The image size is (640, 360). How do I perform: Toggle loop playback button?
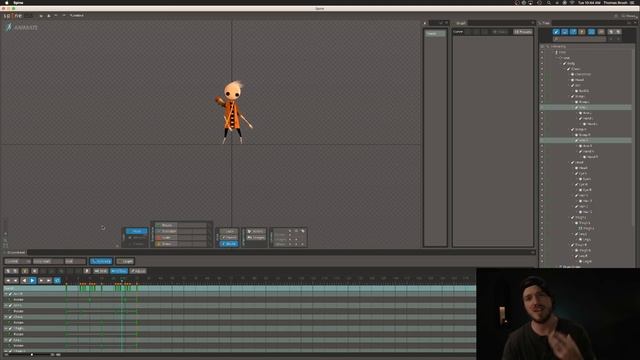coord(57,280)
